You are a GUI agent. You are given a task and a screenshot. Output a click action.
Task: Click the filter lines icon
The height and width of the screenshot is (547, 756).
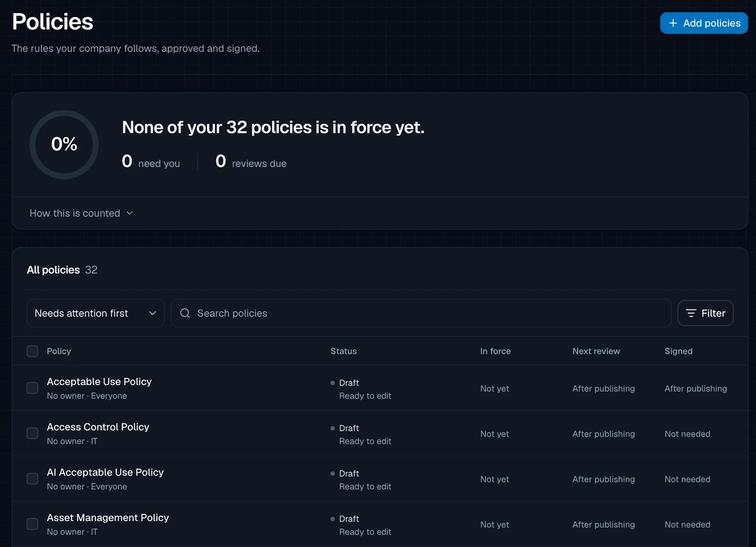pos(691,313)
